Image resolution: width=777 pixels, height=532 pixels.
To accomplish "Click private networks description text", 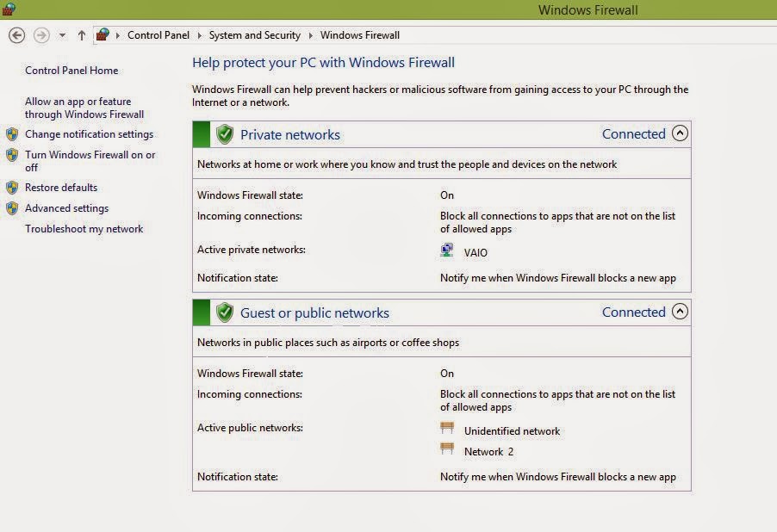I will pos(407,164).
